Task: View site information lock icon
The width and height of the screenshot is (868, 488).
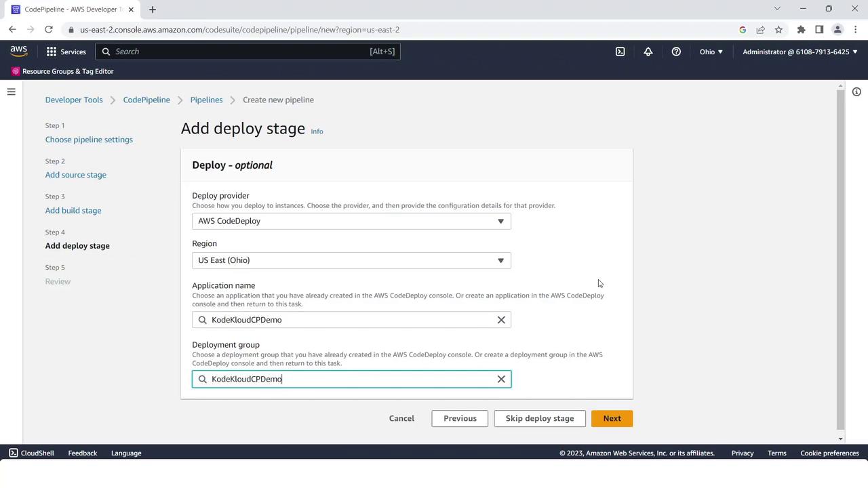Action: click(x=71, y=30)
